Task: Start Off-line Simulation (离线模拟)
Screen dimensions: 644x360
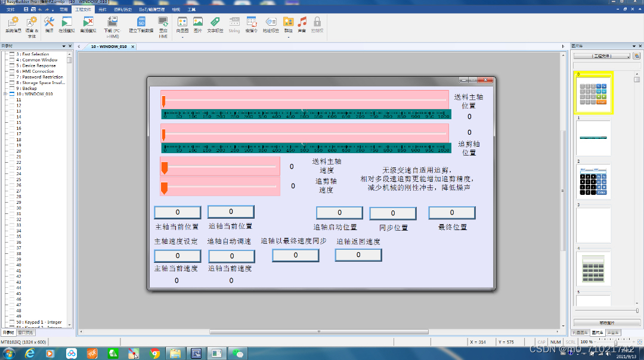Action: coord(88,24)
